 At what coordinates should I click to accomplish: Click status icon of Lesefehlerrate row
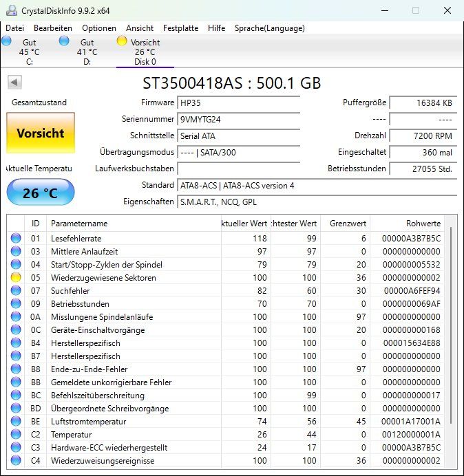[16, 238]
